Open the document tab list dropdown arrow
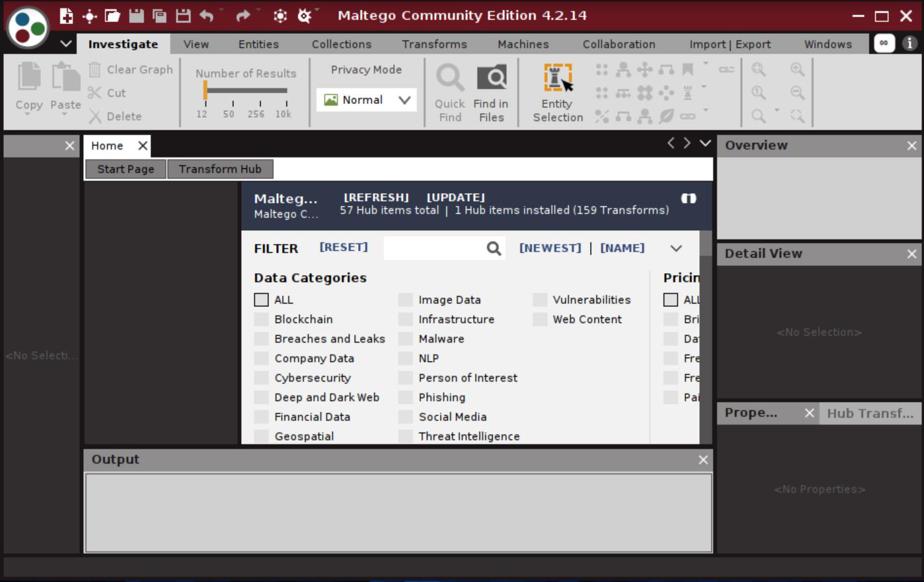 (x=705, y=143)
